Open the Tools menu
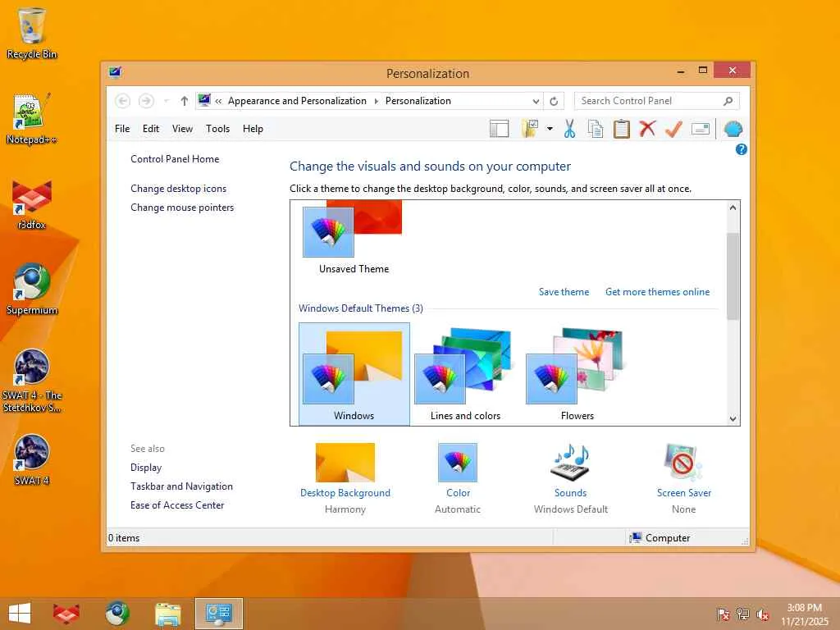Image resolution: width=840 pixels, height=630 pixels. pyautogui.click(x=217, y=129)
